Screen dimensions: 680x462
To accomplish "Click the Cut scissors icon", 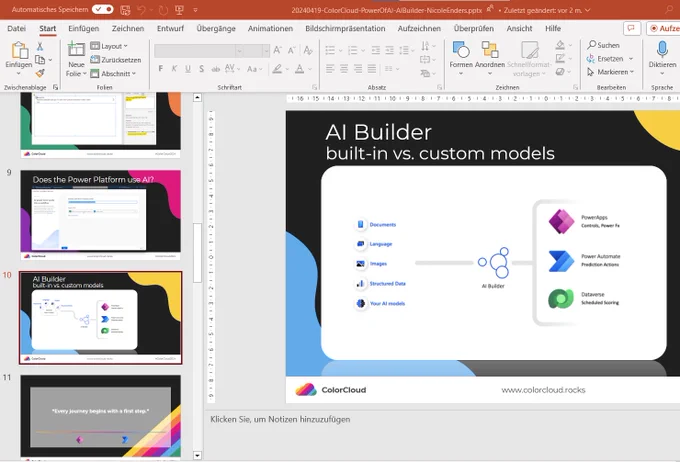I will pos(40,46).
